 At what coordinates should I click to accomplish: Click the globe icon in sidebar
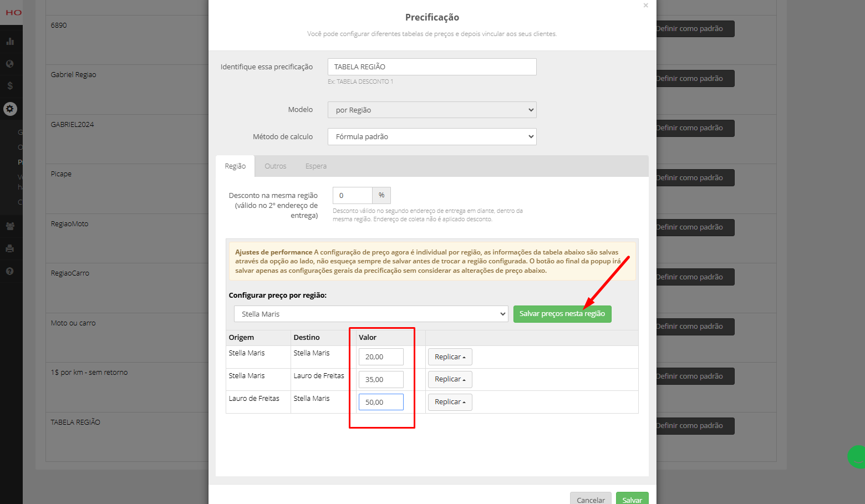pos(10,64)
